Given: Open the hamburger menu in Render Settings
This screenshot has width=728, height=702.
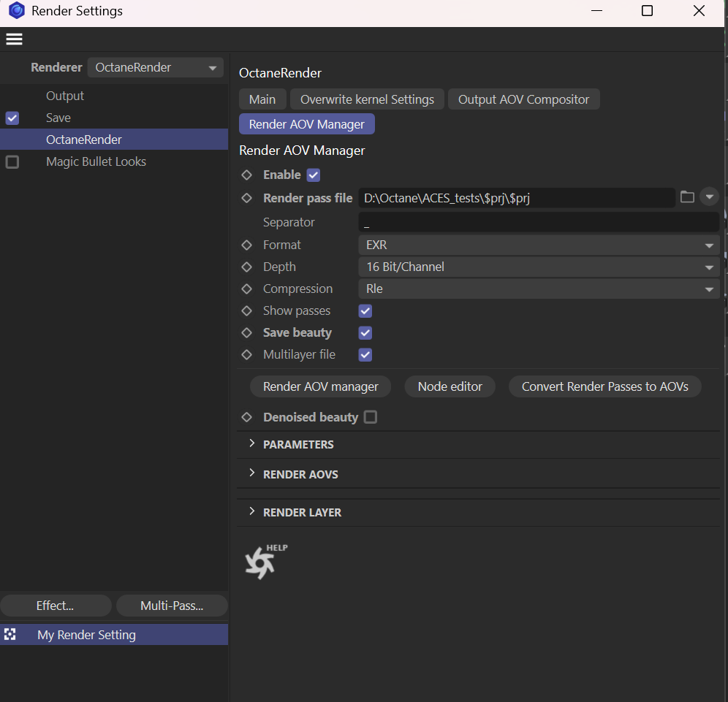Looking at the screenshot, I should click(x=14, y=39).
